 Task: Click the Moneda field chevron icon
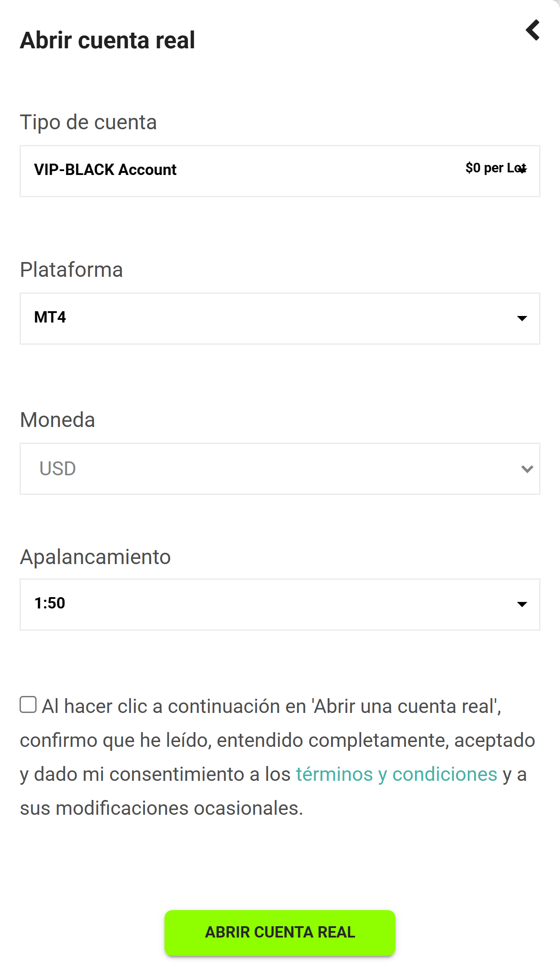(527, 469)
